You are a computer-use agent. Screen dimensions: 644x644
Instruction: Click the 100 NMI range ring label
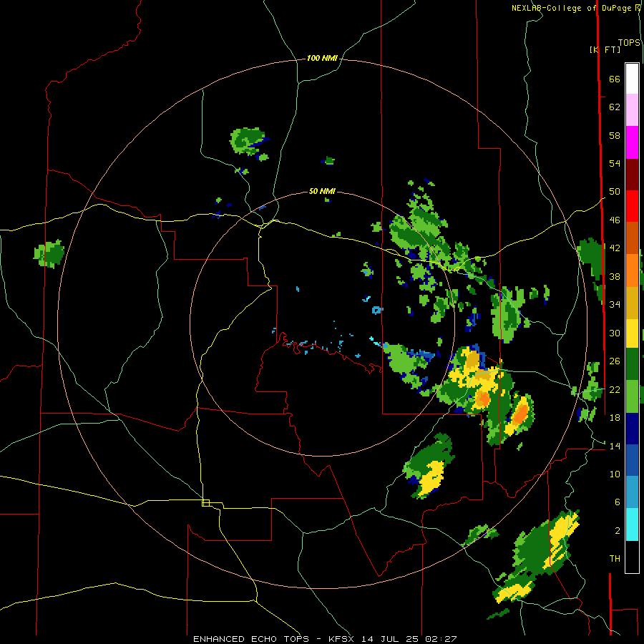click(x=322, y=59)
